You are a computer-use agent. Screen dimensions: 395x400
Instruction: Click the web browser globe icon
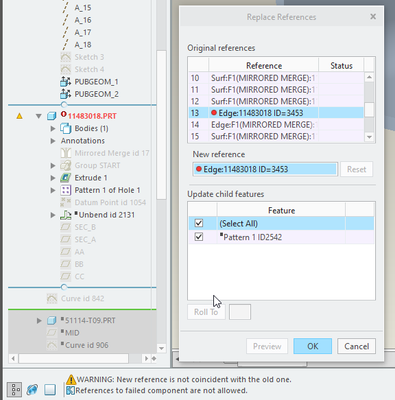32,389
